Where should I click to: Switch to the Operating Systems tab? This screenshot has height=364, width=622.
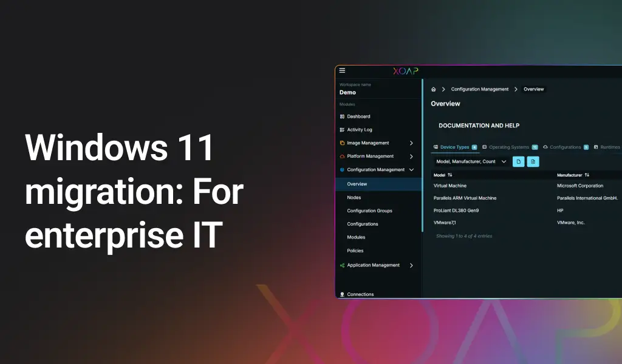(510, 147)
